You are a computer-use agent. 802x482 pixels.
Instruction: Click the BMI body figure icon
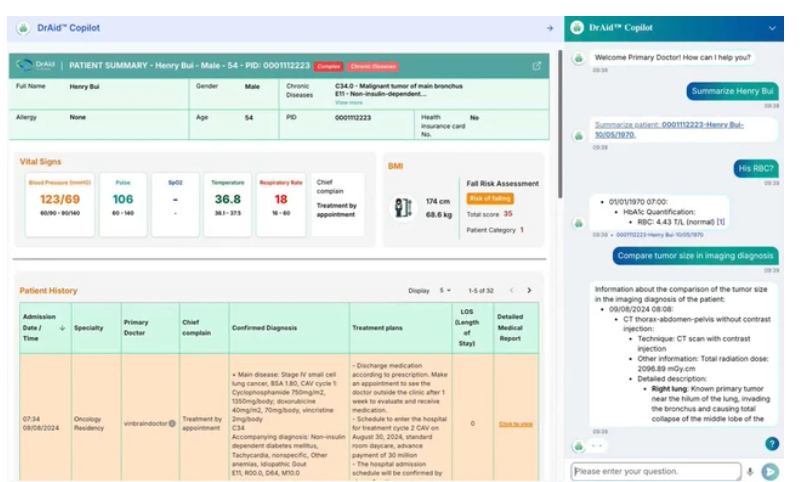[403, 208]
